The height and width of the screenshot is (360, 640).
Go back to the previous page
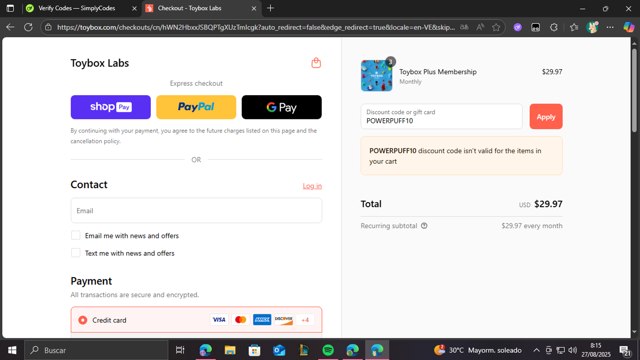10,27
